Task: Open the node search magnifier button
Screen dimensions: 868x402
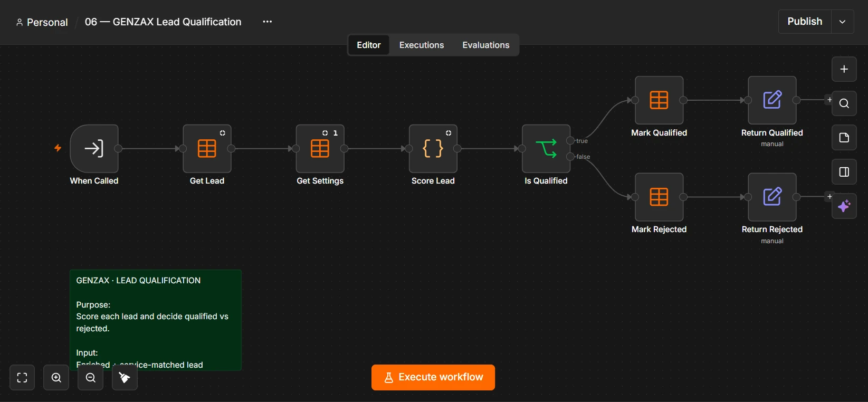Action: tap(844, 103)
